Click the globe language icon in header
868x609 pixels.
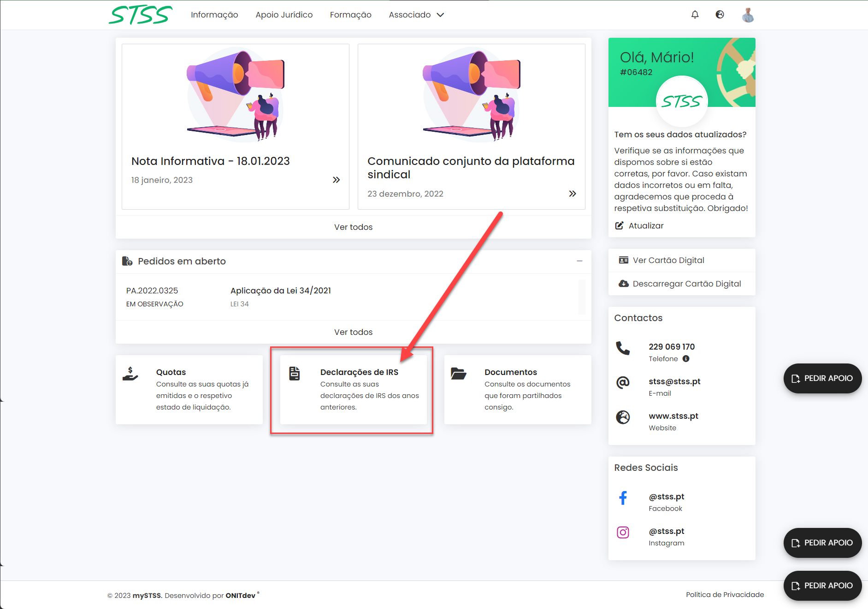coord(720,15)
